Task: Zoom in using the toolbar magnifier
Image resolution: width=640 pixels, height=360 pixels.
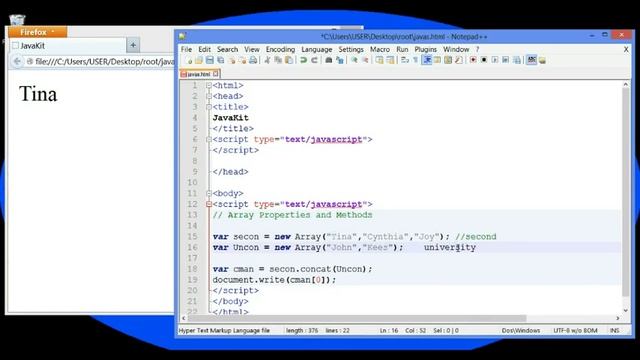Action: pos(354,60)
